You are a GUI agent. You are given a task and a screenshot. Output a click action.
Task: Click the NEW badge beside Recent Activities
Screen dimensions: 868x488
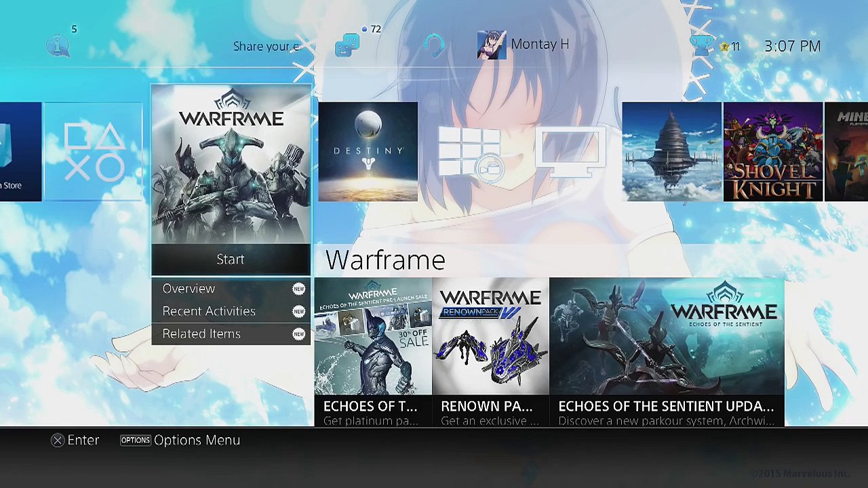[298, 311]
